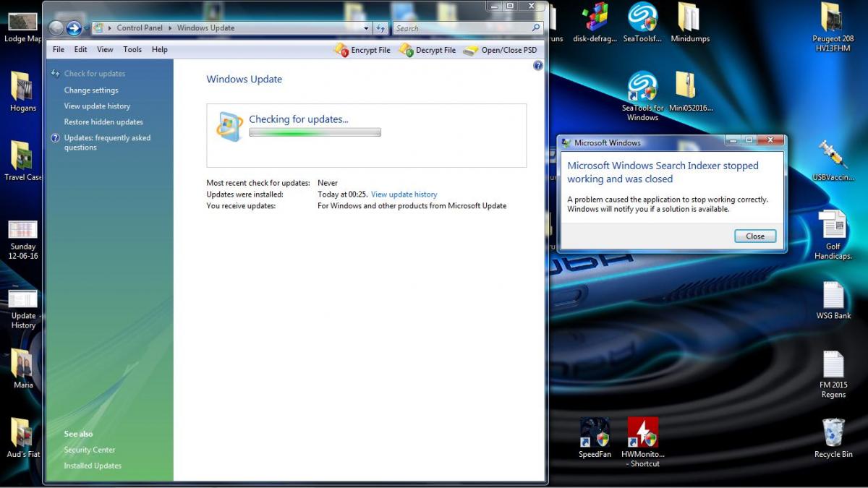Open Installed Updates under See also
Screen dimensions: 868x488
pos(93,466)
